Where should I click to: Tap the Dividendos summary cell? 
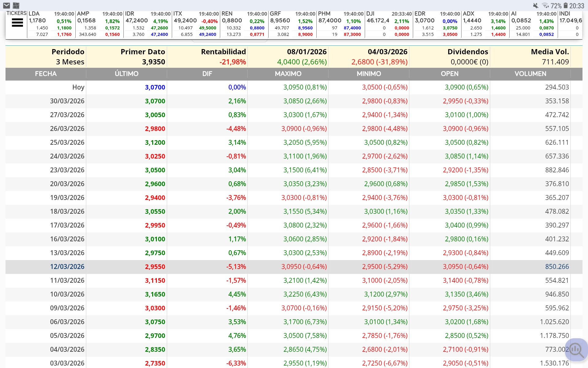tap(450, 57)
